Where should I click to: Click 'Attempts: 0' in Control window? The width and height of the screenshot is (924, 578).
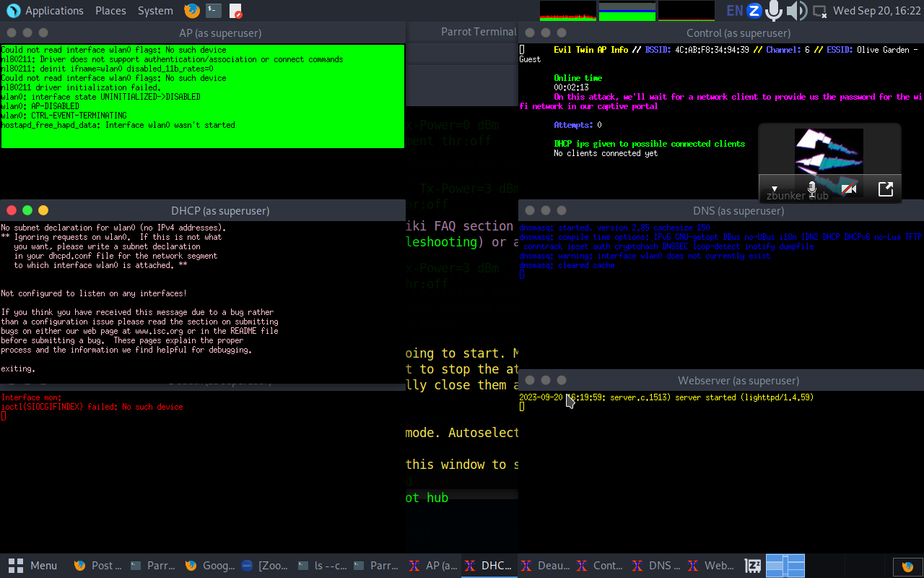coord(577,125)
